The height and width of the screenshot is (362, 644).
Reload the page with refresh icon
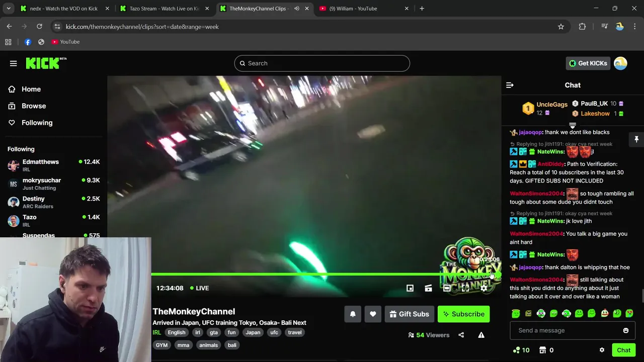click(39, 27)
